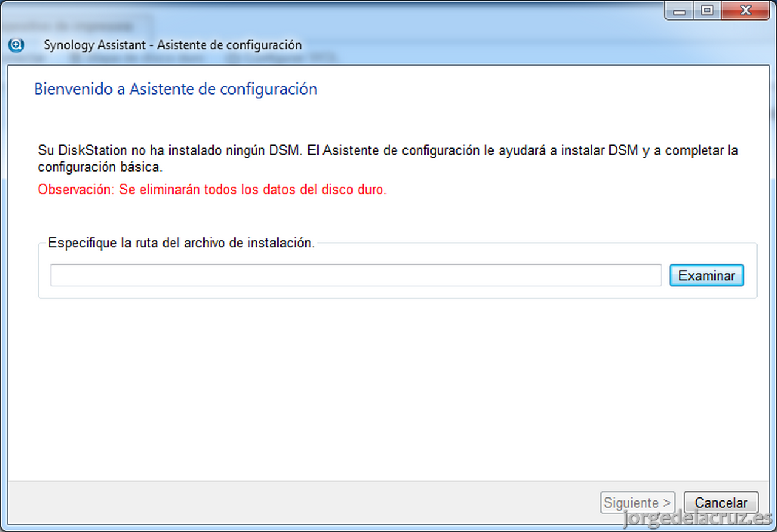Click the heading Bienvenido a Asistente de configuración

pos(175,89)
